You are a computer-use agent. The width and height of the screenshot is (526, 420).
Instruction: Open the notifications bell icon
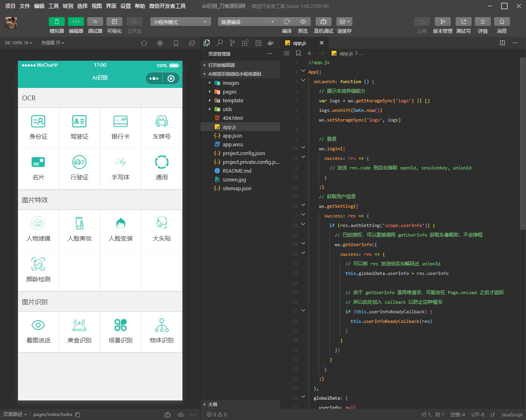click(502, 22)
